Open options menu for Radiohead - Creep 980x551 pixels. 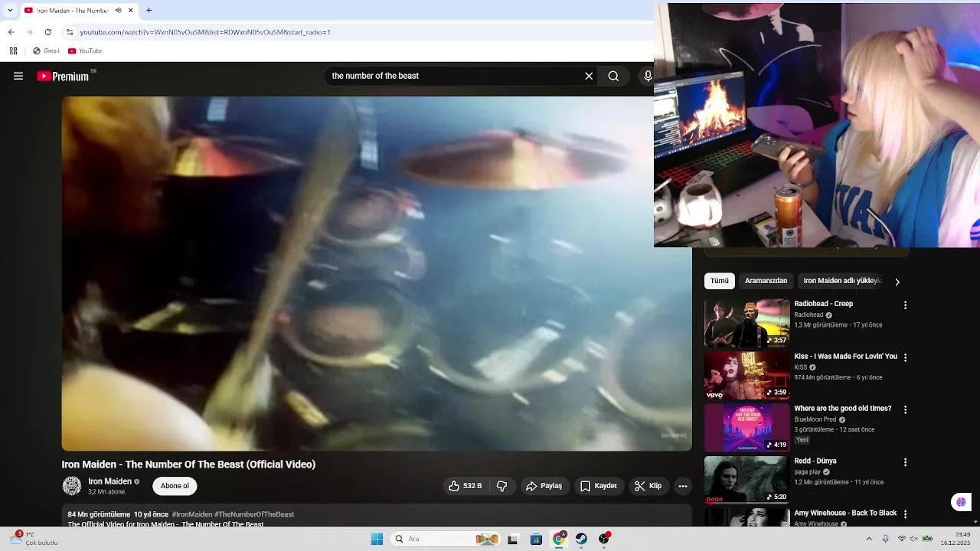coord(906,305)
